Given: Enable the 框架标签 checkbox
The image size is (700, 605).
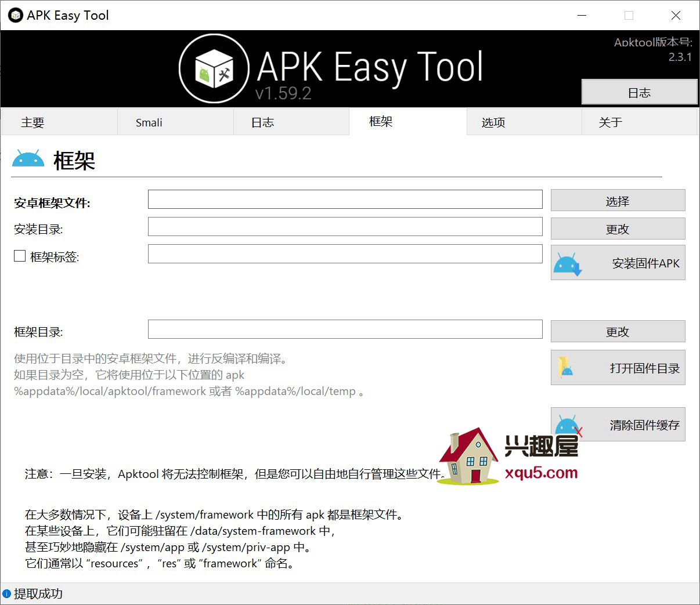Looking at the screenshot, I should (x=20, y=256).
